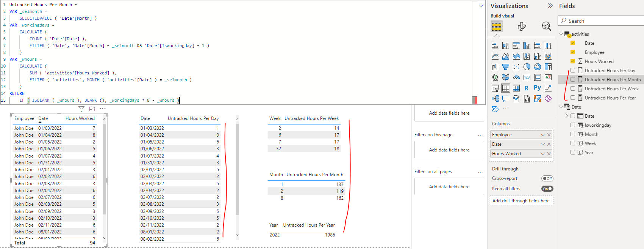Open Date column field dropdown
Screen dimensions: 644x249
tap(542, 144)
